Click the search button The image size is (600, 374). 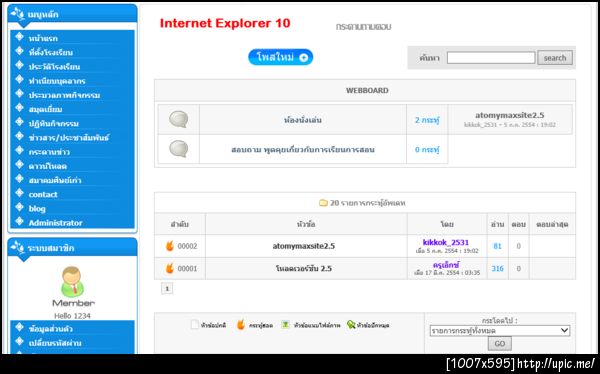pyautogui.click(x=555, y=58)
